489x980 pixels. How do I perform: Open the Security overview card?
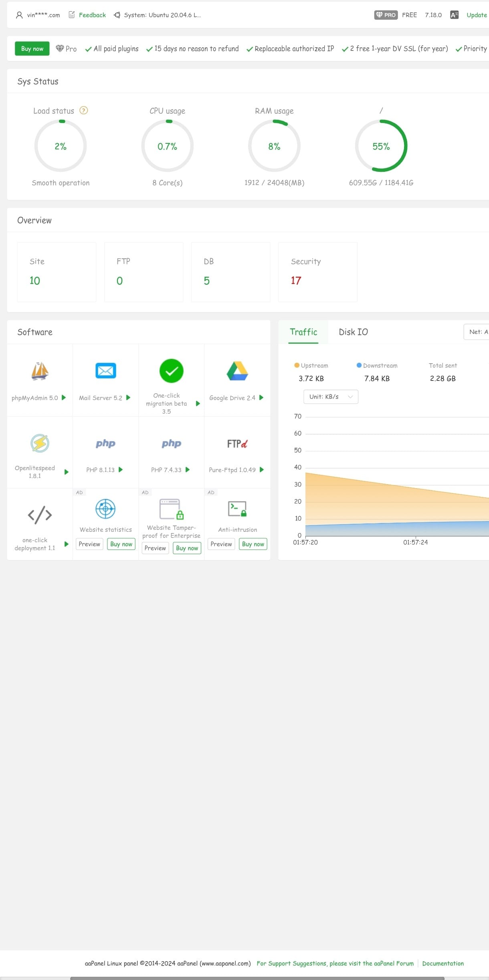317,272
